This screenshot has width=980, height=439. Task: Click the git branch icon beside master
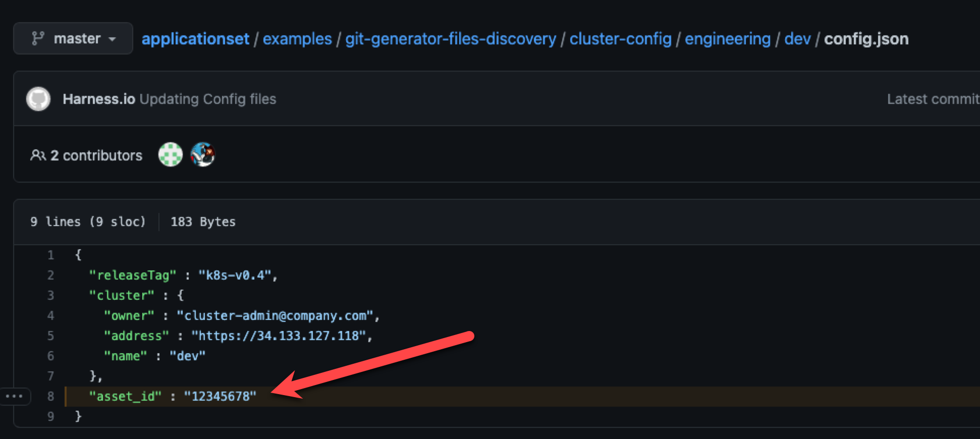(x=38, y=38)
